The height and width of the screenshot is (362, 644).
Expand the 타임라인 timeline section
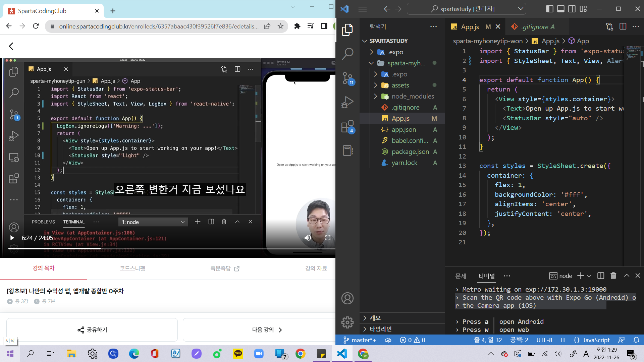402,329
